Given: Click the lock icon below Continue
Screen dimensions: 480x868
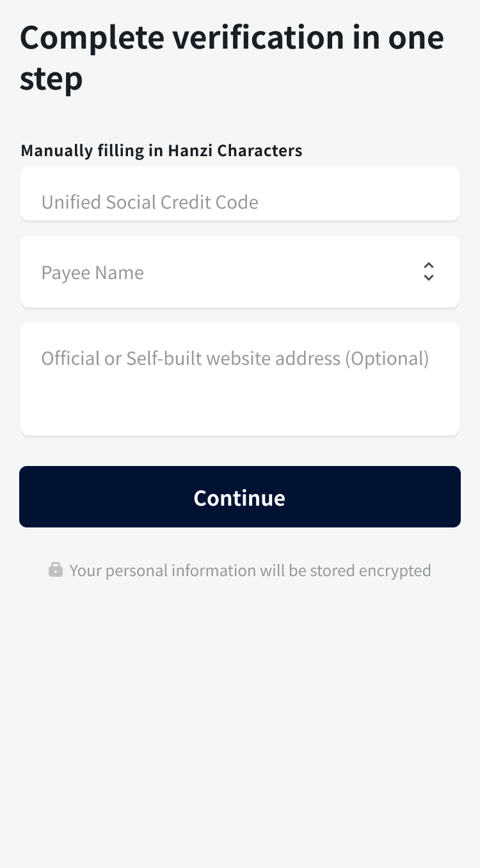Looking at the screenshot, I should pos(56,570).
